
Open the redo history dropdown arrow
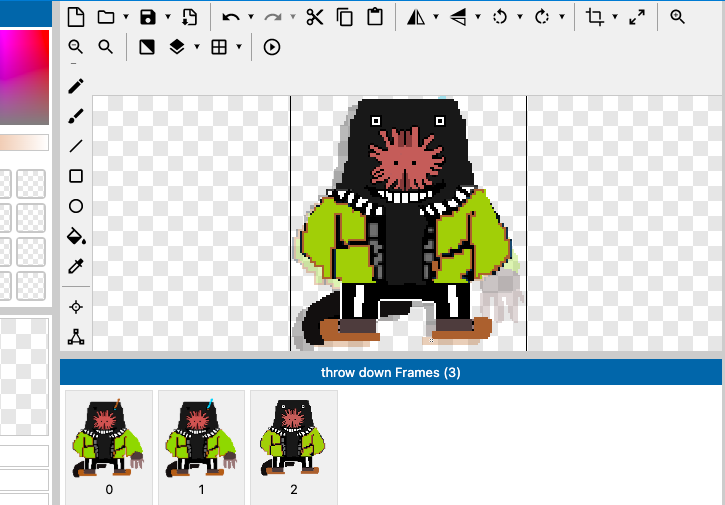point(293,17)
